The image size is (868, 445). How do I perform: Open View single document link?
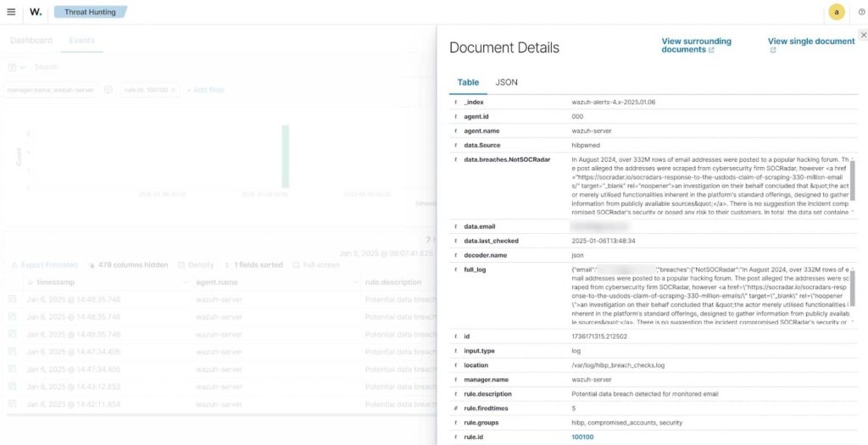[811, 46]
